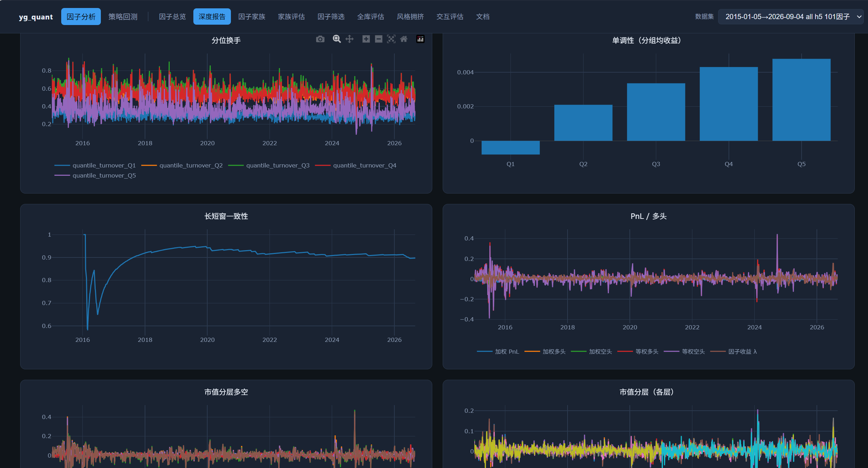Click the 市值分层多空 chart title
This screenshot has width=868, height=468.
coord(226,392)
